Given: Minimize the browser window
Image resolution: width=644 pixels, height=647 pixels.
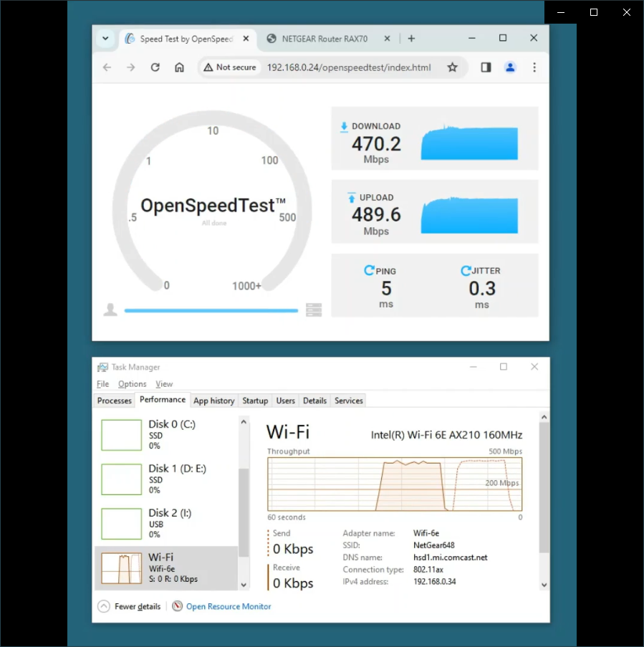Looking at the screenshot, I should click(x=472, y=38).
